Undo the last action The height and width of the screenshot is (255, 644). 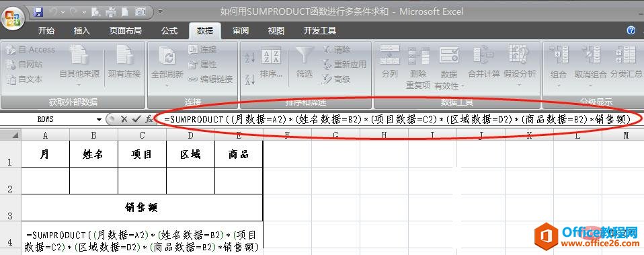53,12
